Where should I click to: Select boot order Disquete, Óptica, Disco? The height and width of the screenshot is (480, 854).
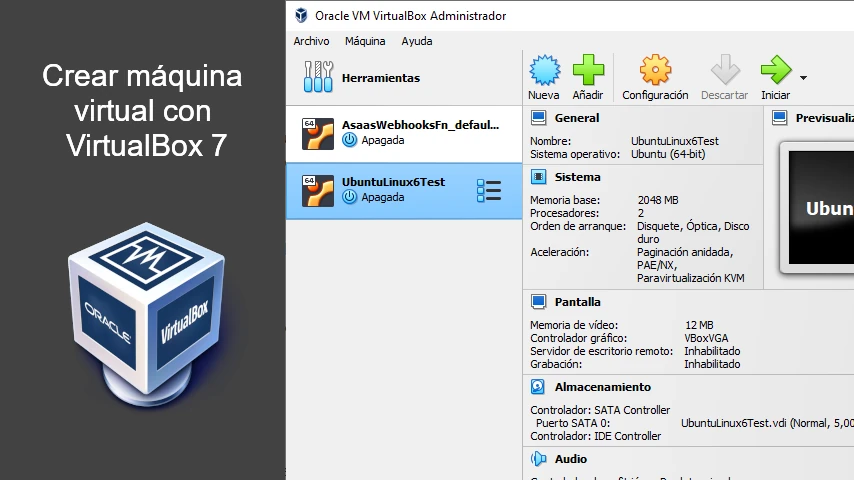tap(693, 226)
